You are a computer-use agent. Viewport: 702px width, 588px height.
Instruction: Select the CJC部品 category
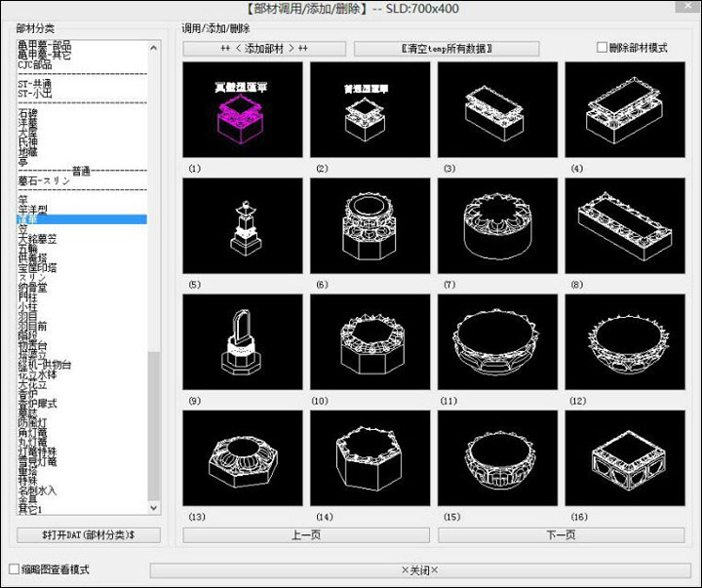[x=35, y=65]
